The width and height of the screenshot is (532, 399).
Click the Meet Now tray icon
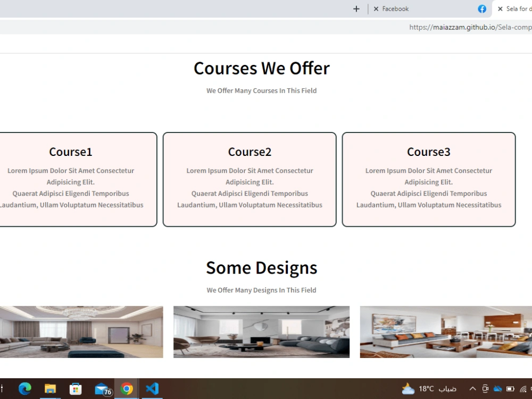485,389
